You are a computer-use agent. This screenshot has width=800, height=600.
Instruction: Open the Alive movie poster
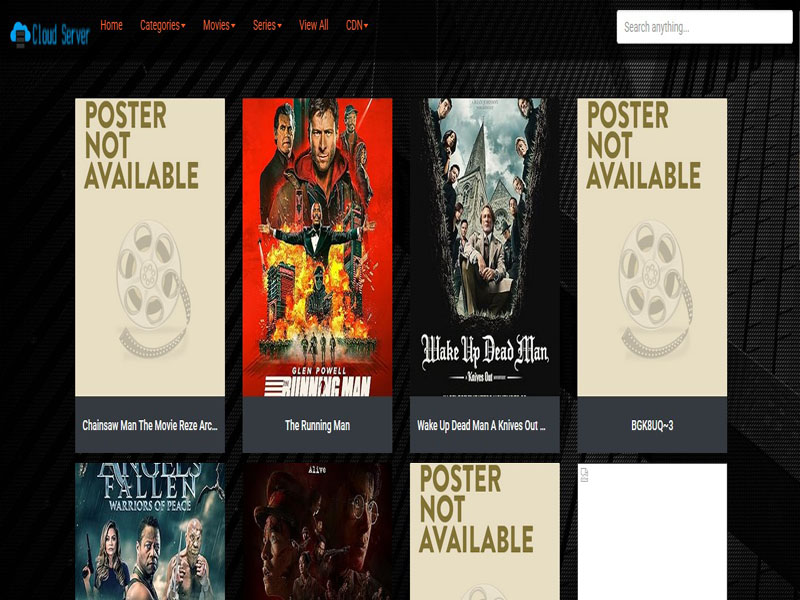point(317,532)
